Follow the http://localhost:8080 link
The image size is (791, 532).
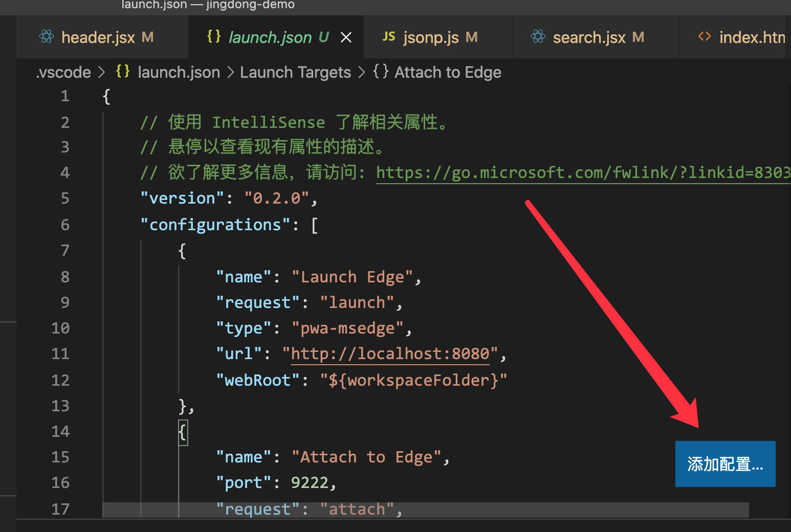point(390,354)
